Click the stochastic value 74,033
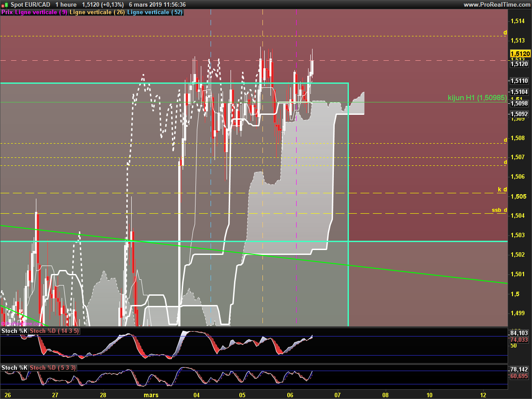Viewport: 532px width, 399px height. pos(519,340)
